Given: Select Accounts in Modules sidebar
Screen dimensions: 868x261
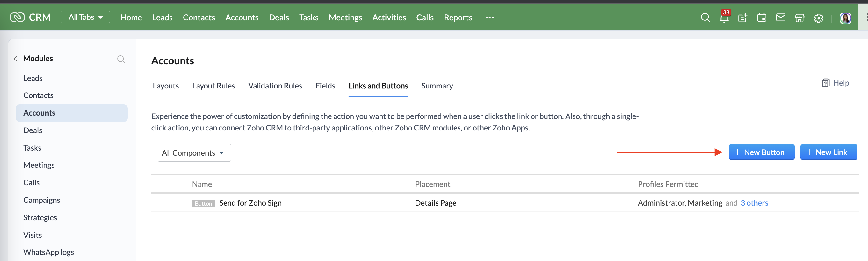Looking at the screenshot, I should coord(71,113).
